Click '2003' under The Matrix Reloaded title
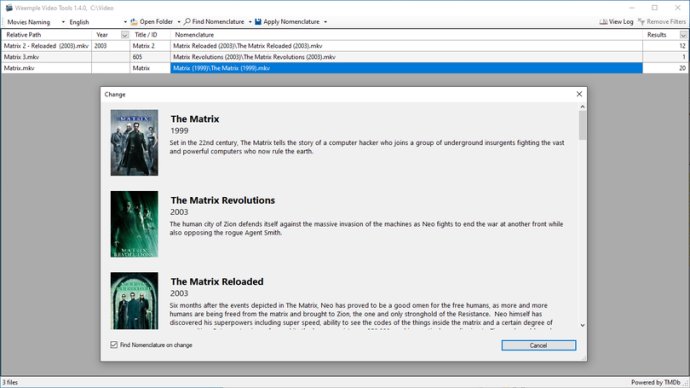Image resolution: width=690 pixels, height=388 pixels. point(179,293)
